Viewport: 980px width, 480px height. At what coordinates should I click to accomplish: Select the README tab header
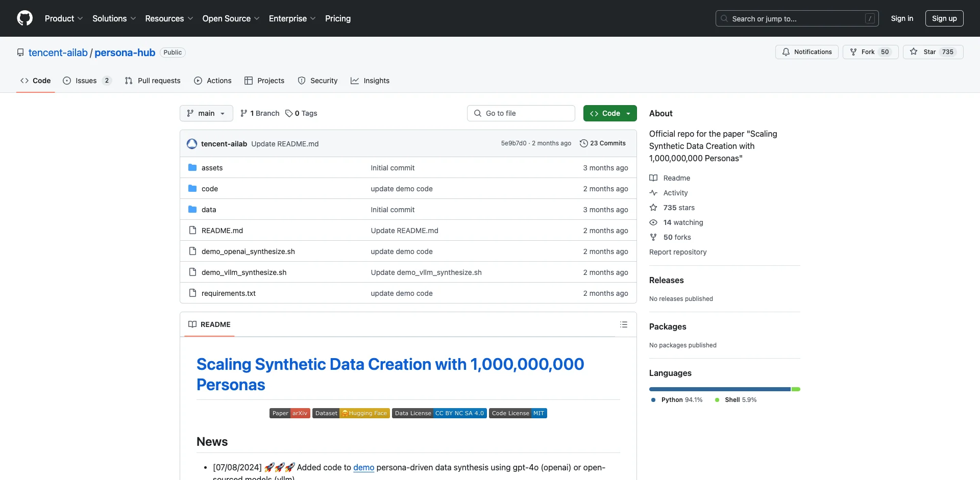pos(209,324)
